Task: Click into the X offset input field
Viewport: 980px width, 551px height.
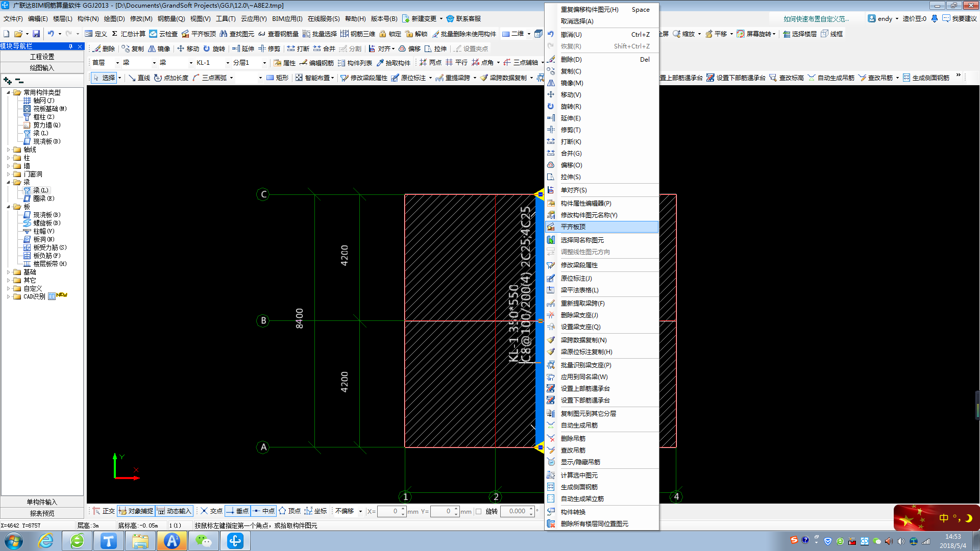Action: tap(389, 511)
